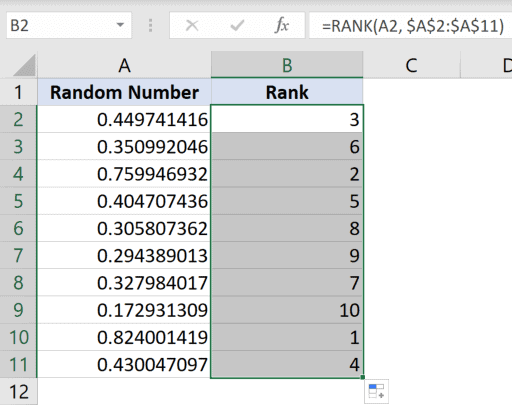Click rank cell showing 6
The height and width of the screenshot is (405, 512).
coord(287,147)
